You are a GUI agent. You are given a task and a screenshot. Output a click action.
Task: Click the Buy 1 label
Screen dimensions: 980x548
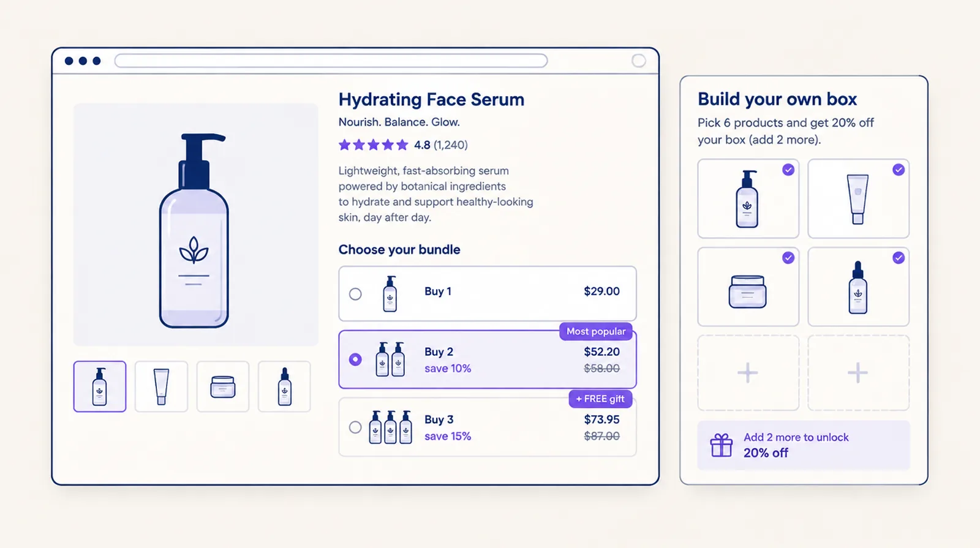438,291
